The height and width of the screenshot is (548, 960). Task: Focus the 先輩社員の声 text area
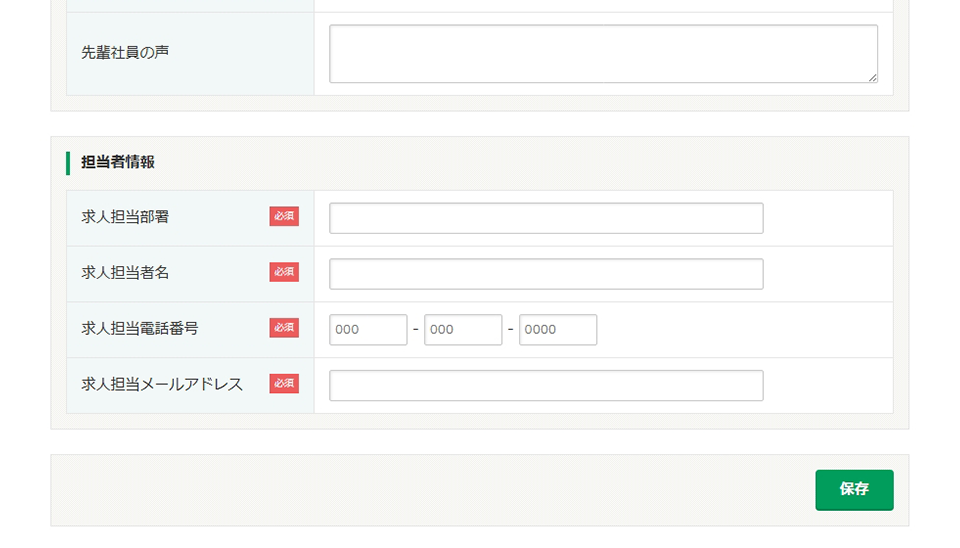pyautogui.click(x=603, y=54)
